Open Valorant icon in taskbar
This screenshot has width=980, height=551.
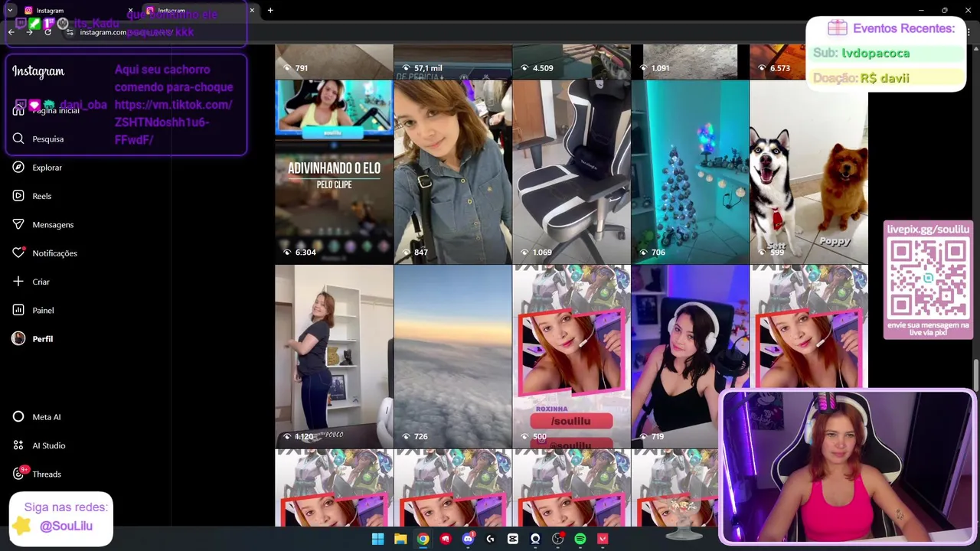click(x=603, y=539)
